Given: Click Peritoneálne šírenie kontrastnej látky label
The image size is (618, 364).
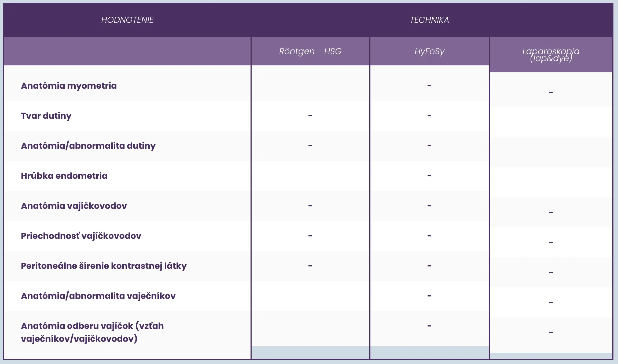Looking at the screenshot, I should click(104, 266).
